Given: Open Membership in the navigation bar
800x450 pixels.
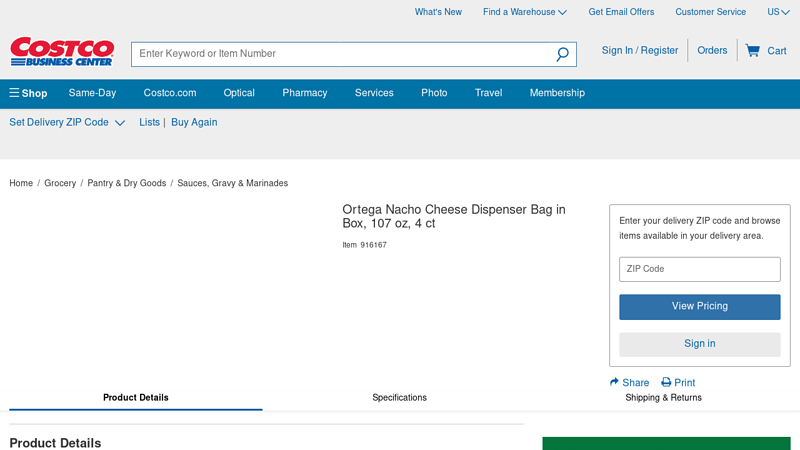Looking at the screenshot, I should coord(557,93).
